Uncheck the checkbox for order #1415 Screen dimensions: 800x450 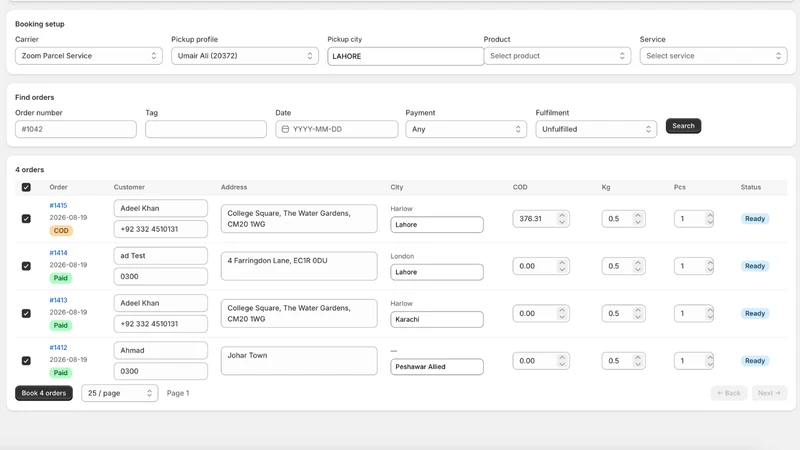(x=26, y=218)
